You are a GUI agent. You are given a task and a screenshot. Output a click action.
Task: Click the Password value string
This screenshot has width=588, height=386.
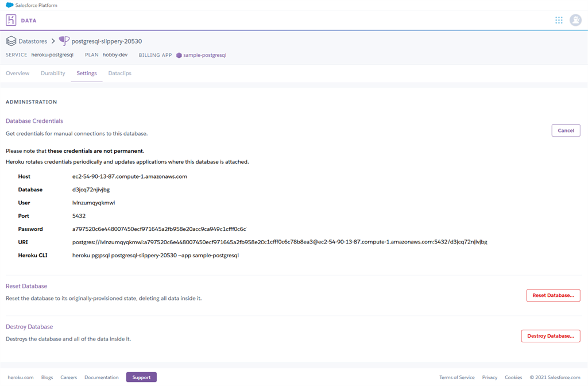[160, 229]
